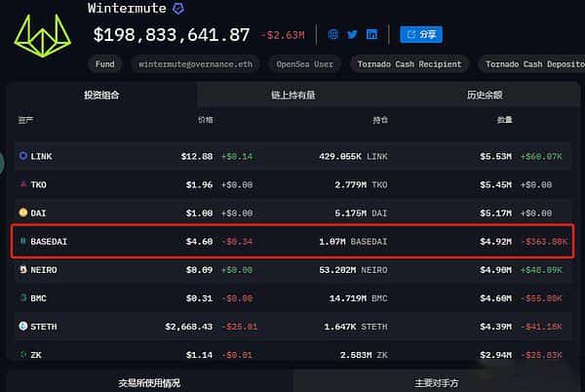Click the STETH token icon
Screen dimensions: 585x392
[x=23, y=326]
